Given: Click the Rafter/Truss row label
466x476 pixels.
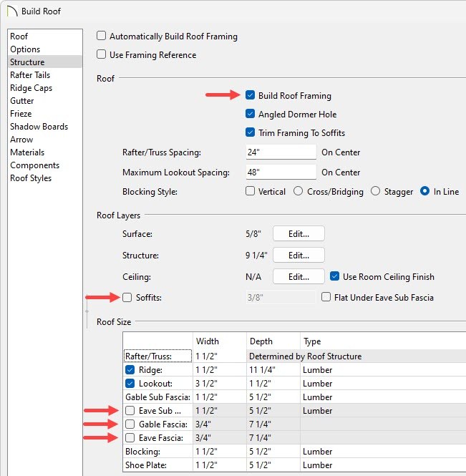Looking at the screenshot, I should click(x=158, y=356).
